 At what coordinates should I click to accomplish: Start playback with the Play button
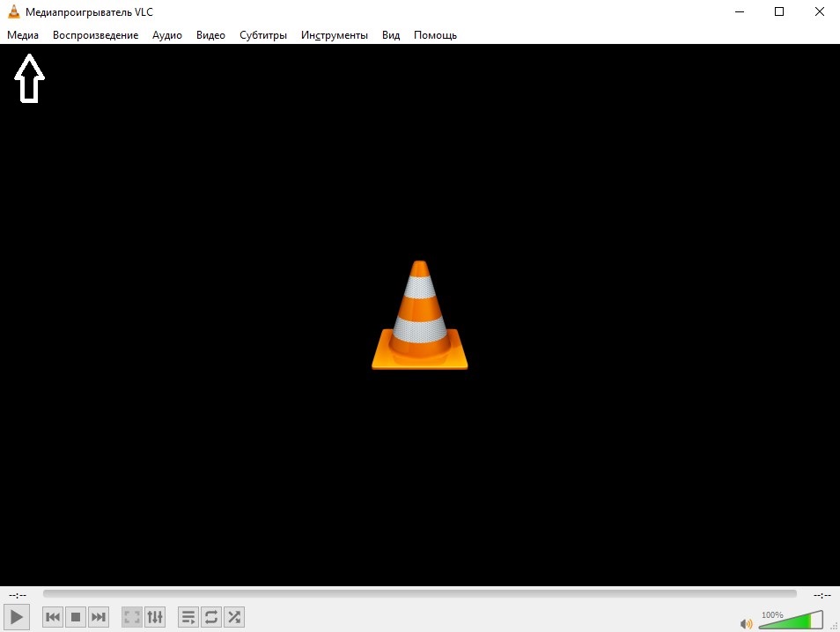[x=17, y=617]
